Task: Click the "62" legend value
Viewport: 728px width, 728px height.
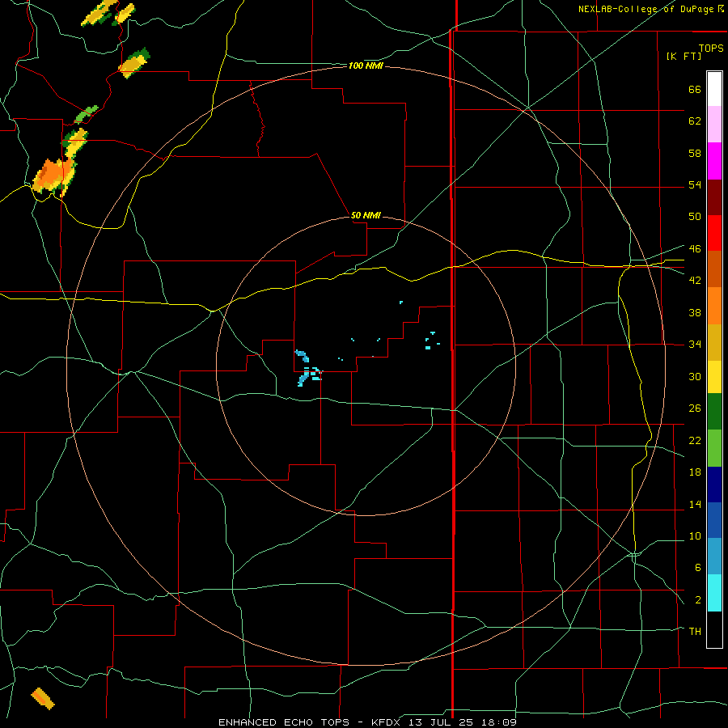Action: 695,121
